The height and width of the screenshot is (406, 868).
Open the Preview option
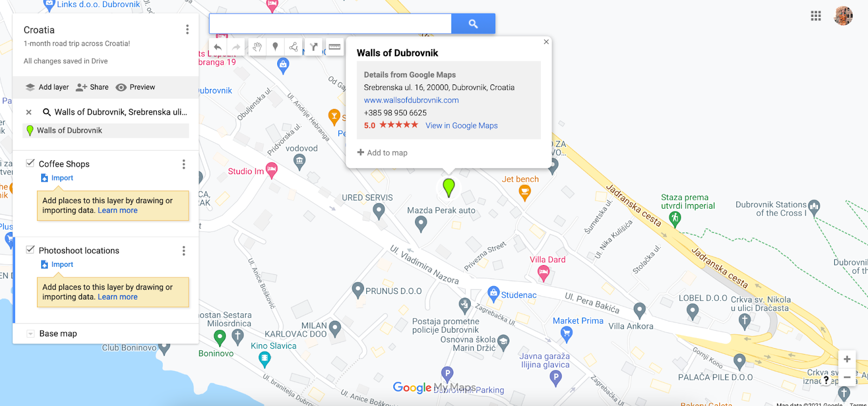click(x=136, y=87)
